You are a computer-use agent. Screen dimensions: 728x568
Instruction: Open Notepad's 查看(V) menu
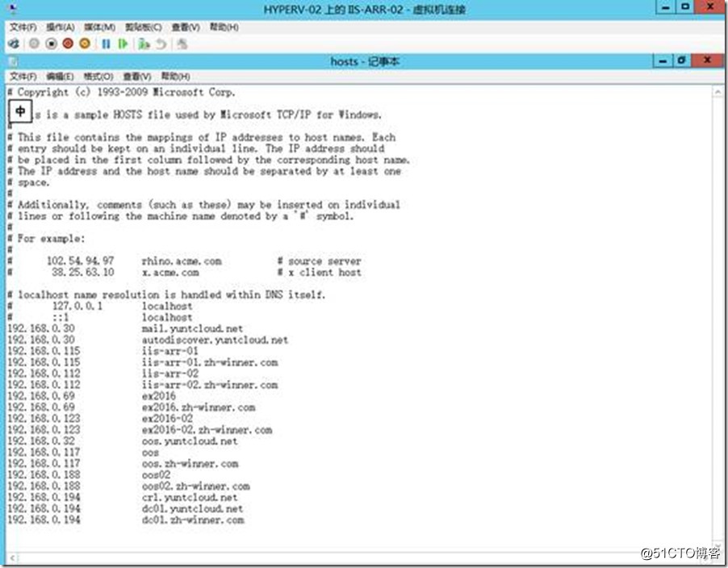[x=137, y=76]
